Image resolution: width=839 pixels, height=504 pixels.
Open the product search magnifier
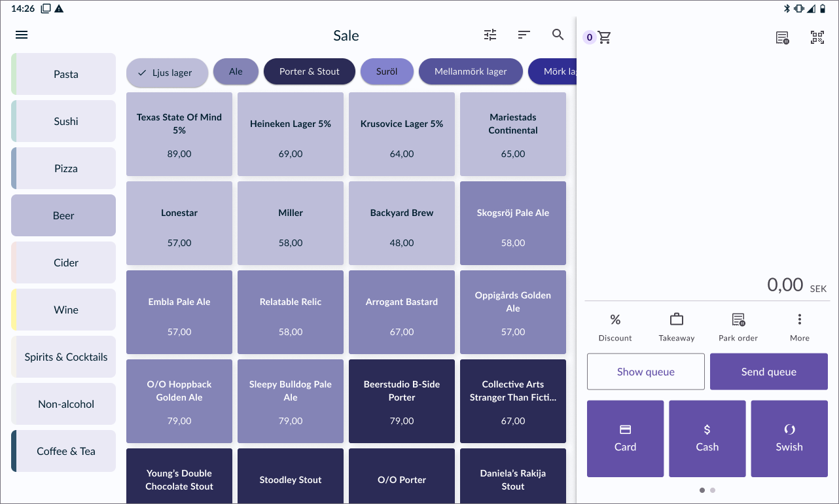click(558, 35)
